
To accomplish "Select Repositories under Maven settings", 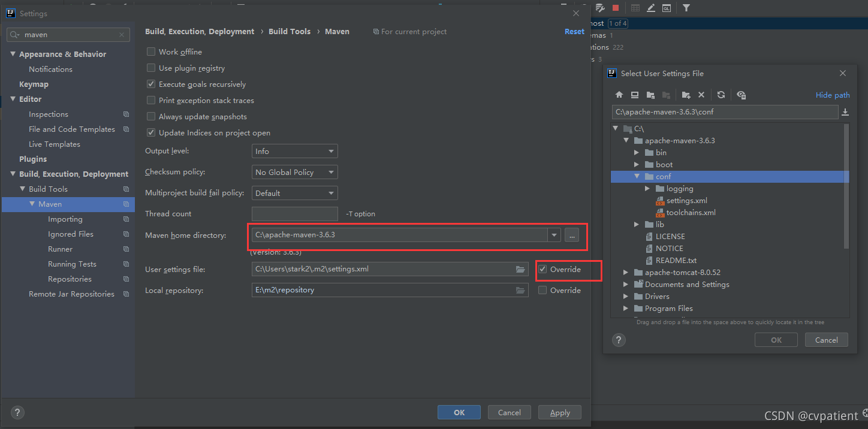I will point(70,279).
